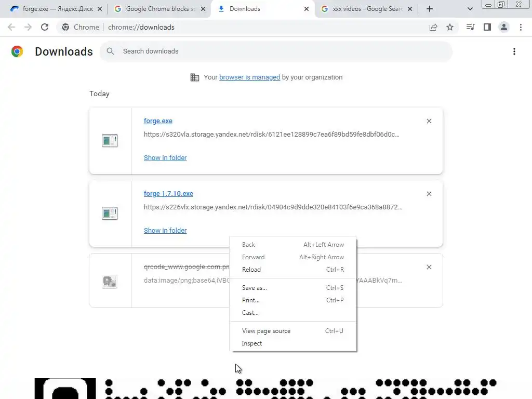Open the forge 1.7.10.exe file link
Image resolution: width=532 pixels, height=399 pixels.
(x=168, y=193)
